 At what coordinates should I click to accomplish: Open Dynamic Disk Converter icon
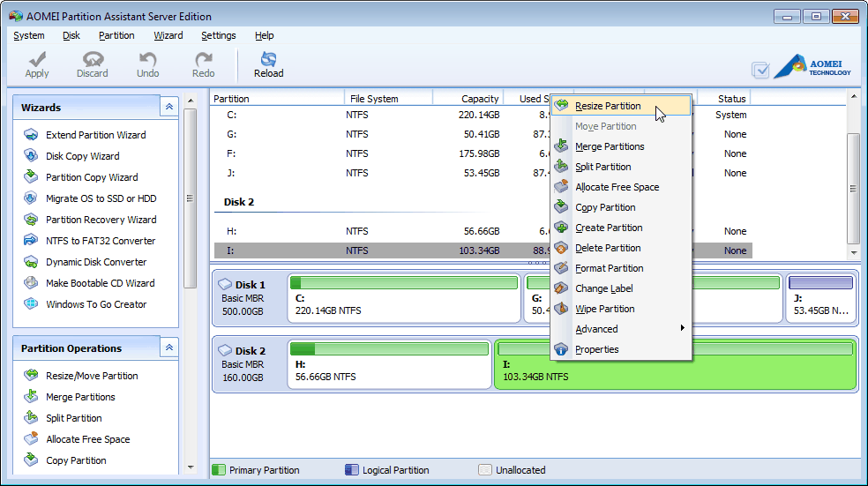pyautogui.click(x=31, y=261)
